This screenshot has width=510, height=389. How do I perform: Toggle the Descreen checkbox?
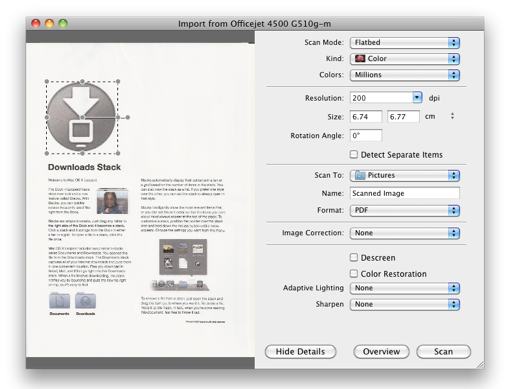pos(354,257)
